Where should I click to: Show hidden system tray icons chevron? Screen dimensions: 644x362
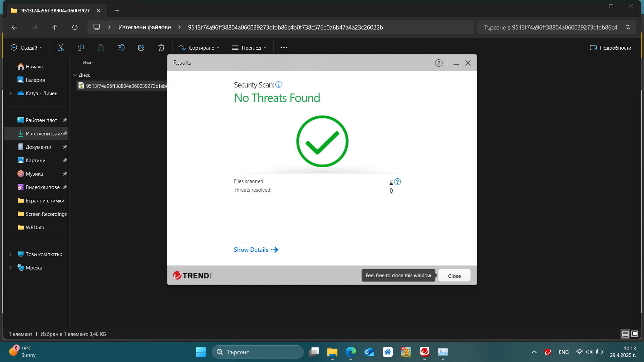pos(534,352)
